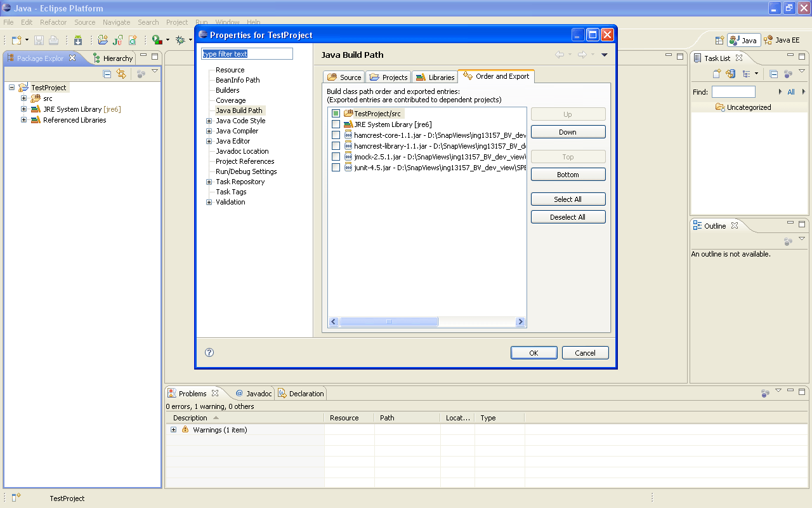
Task: Click the type filter text field
Action: tap(247, 54)
